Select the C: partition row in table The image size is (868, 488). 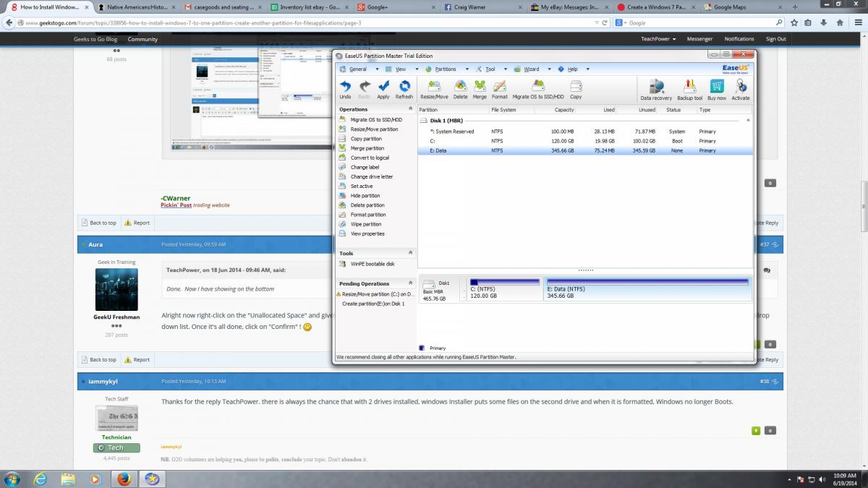coord(584,141)
